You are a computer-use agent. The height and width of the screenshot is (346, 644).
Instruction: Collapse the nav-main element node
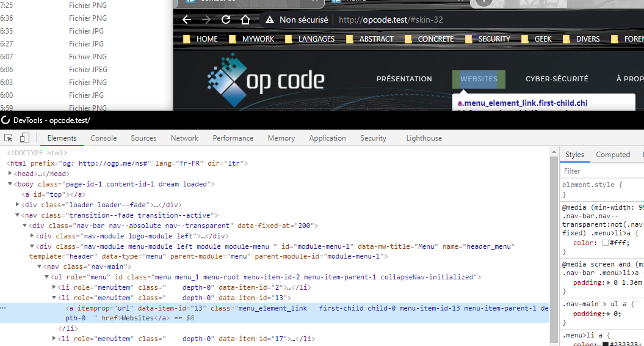pos(40,266)
